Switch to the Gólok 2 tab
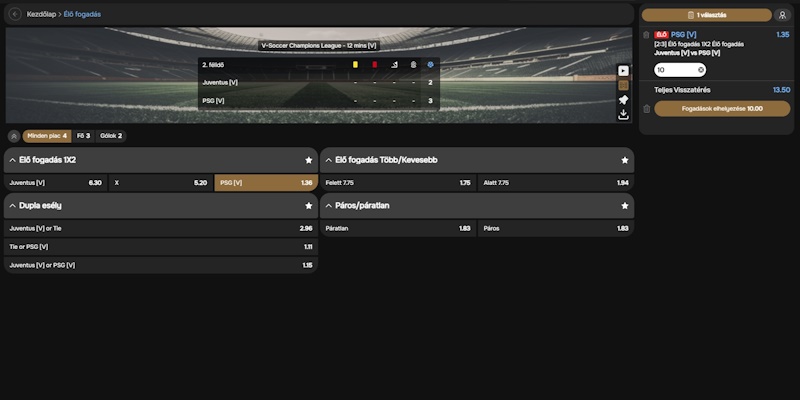This screenshot has width=800, height=400. [111, 136]
